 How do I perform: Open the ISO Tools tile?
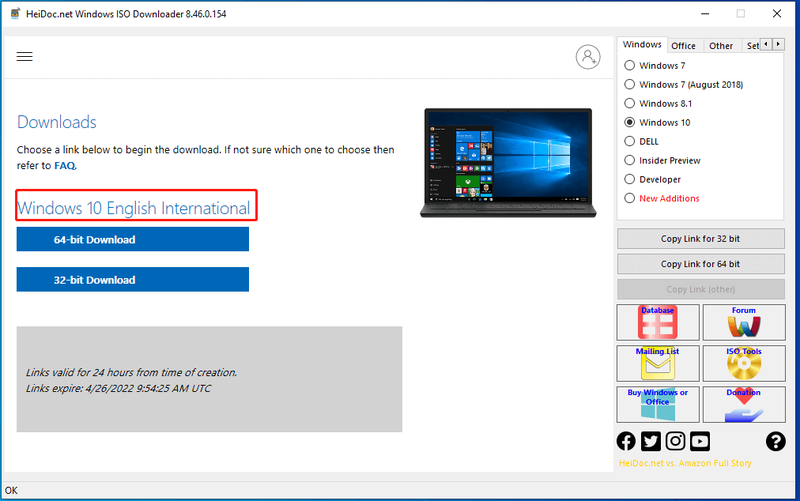tap(744, 363)
